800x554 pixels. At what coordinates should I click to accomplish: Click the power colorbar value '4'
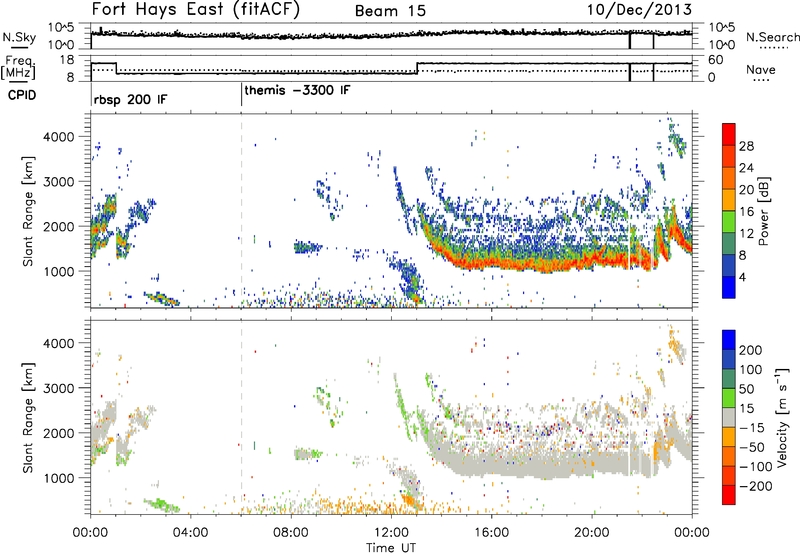[x=742, y=277]
